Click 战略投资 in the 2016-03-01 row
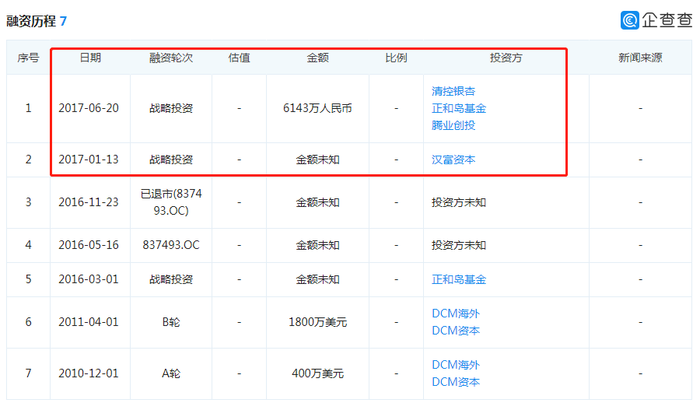700x410 pixels. point(171,279)
